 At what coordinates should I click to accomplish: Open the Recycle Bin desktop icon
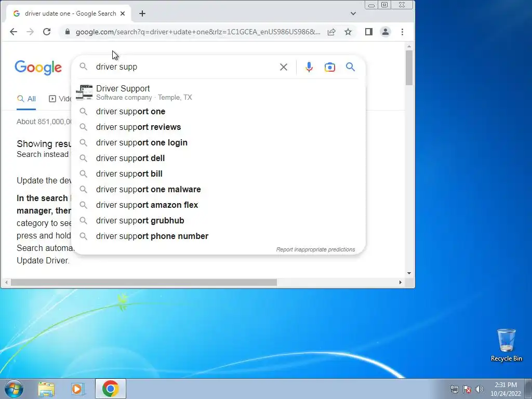[x=506, y=345]
